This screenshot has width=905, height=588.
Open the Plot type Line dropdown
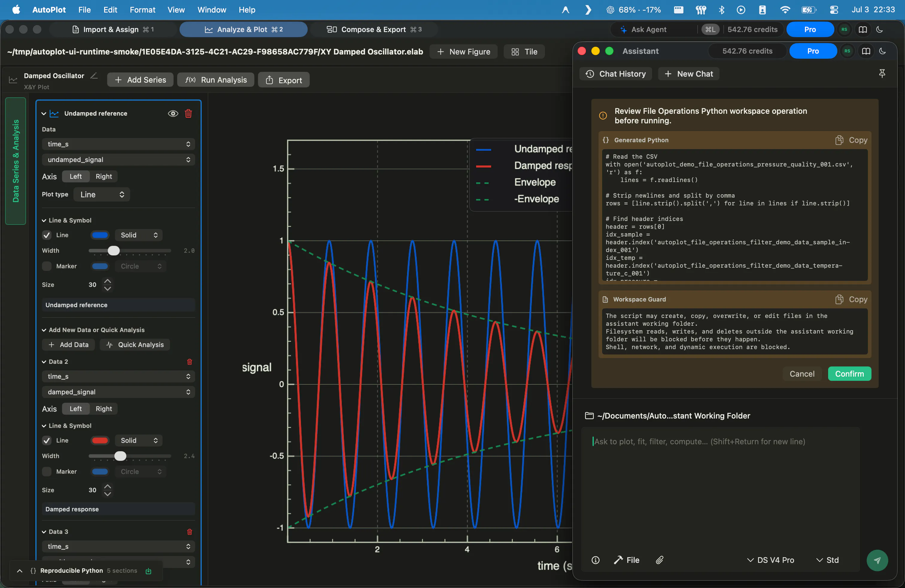(102, 194)
